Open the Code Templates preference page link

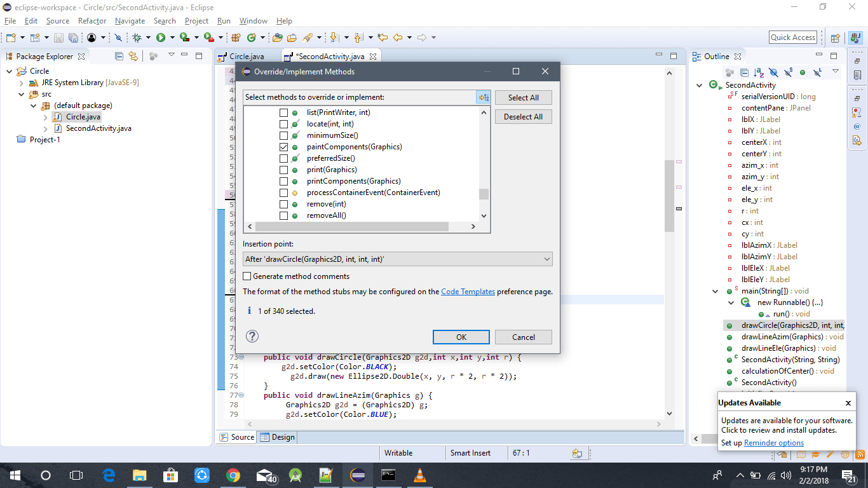(x=468, y=291)
